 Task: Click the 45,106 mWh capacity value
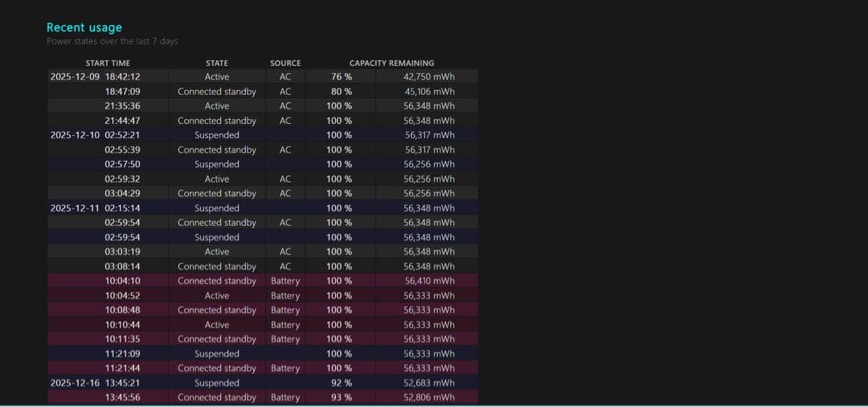coord(429,92)
